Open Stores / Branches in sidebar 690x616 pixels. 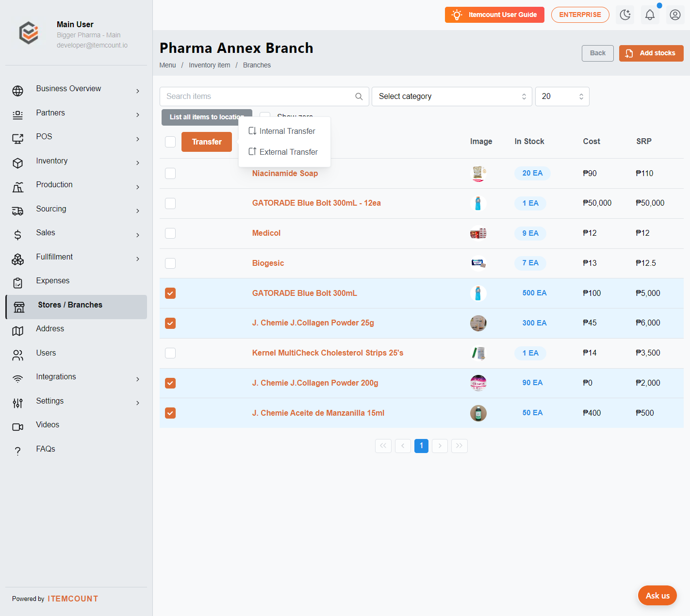tap(76, 307)
